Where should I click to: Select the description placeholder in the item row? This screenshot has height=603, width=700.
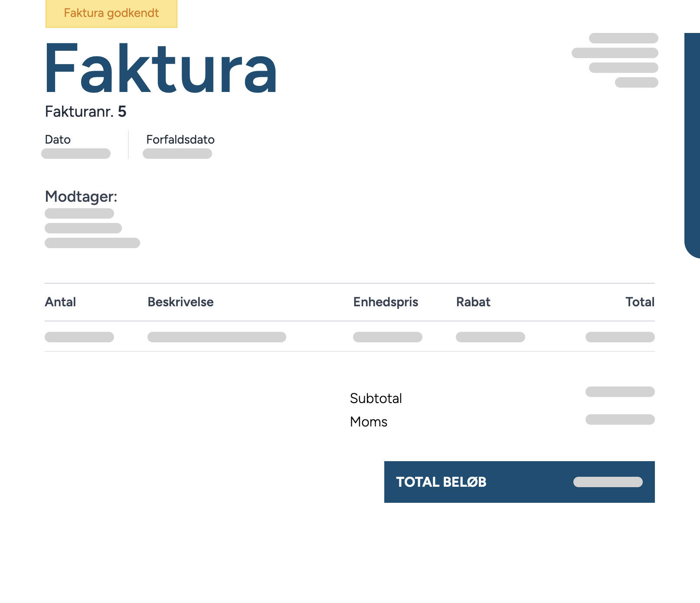217,337
